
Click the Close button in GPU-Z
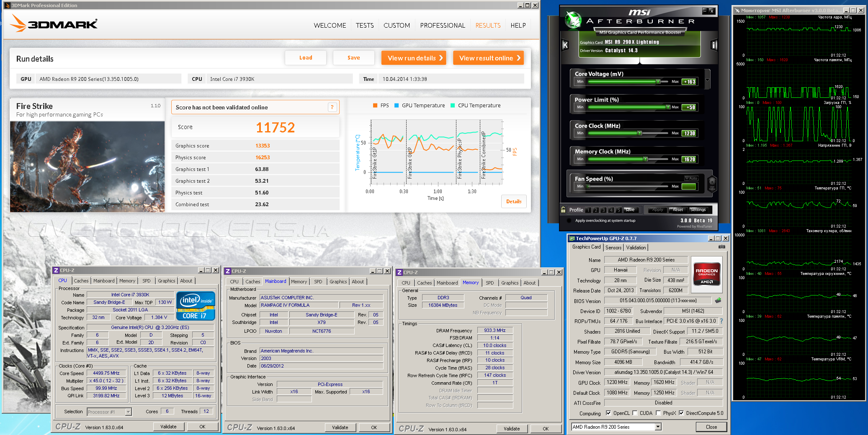click(711, 427)
